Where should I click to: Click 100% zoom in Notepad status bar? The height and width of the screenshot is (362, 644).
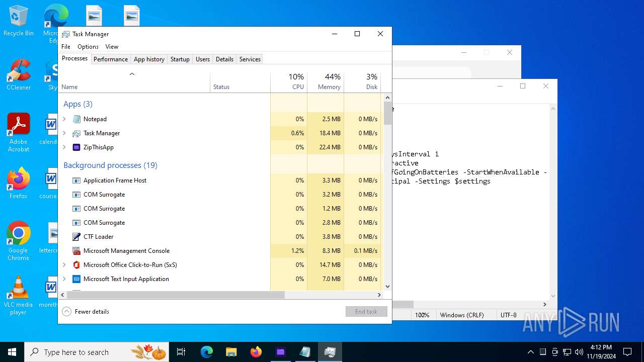(x=422, y=315)
